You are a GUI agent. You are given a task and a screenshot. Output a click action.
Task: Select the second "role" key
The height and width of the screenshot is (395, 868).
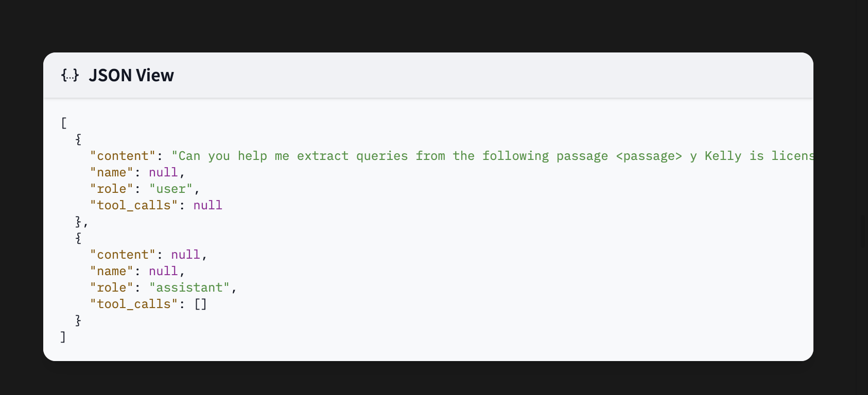pyautogui.click(x=112, y=288)
